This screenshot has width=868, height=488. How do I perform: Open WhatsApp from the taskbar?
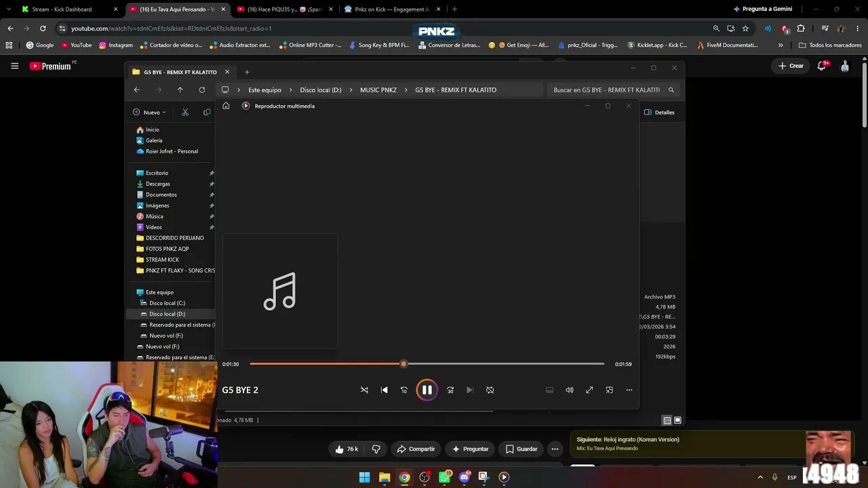(445, 477)
